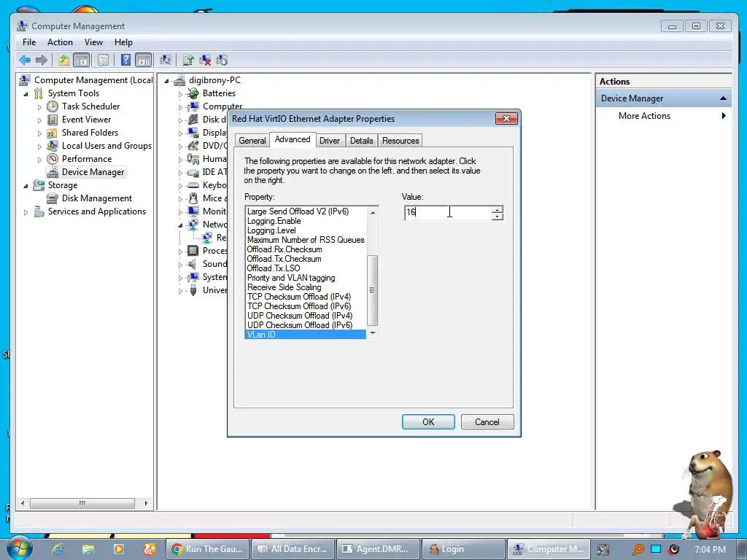Screen dimensions: 747x560
Task: Click the Agent.DMR taskbar button
Action: coord(378,549)
